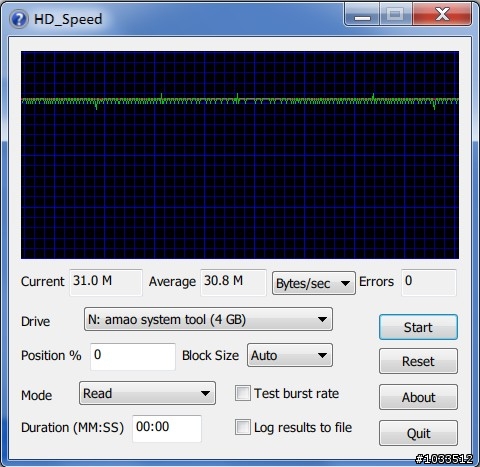Click the Current label text

click(42, 282)
